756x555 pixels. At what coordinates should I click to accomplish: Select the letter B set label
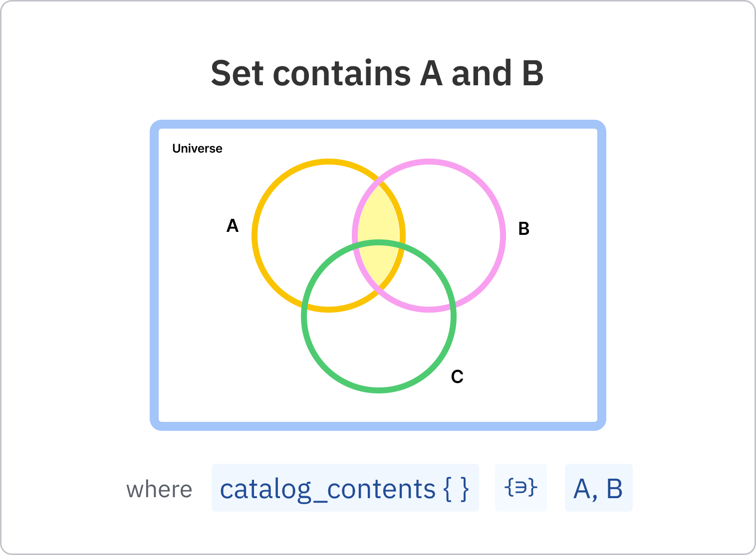(x=523, y=228)
